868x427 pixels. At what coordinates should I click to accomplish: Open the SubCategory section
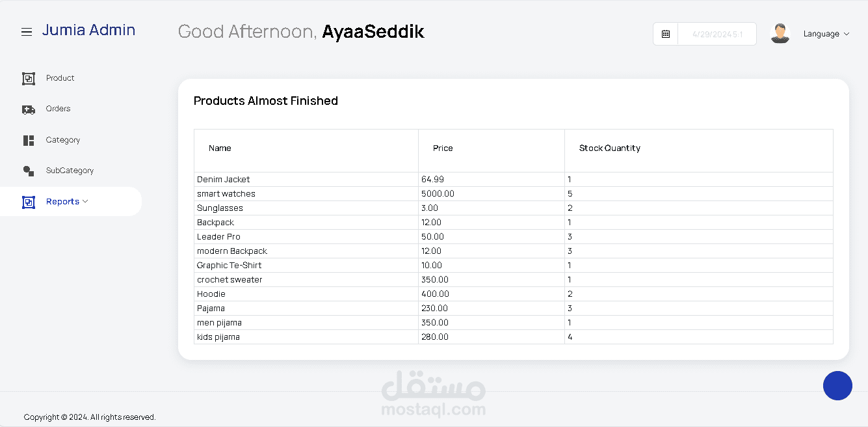pyautogui.click(x=70, y=171)
